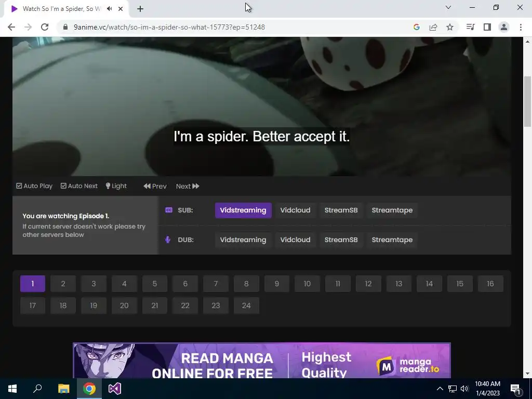Viewport: 532px width, 399px height.
Task: Select DUB Vidstreaming server
Action: 243,240
